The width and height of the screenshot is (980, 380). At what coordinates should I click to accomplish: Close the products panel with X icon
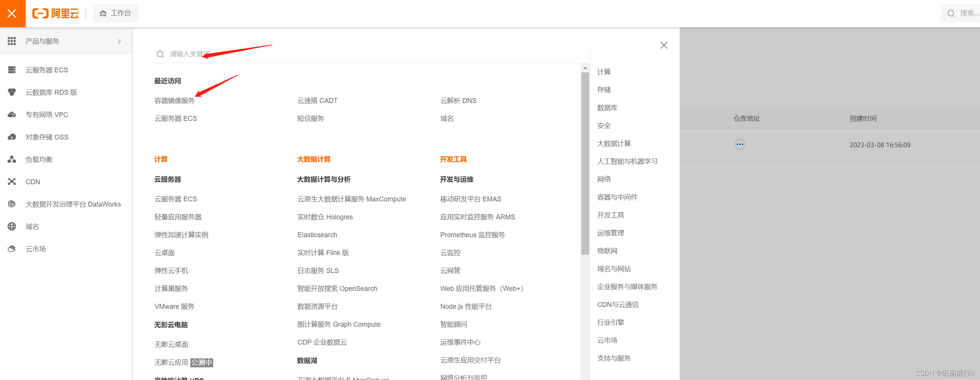[664, 45]
